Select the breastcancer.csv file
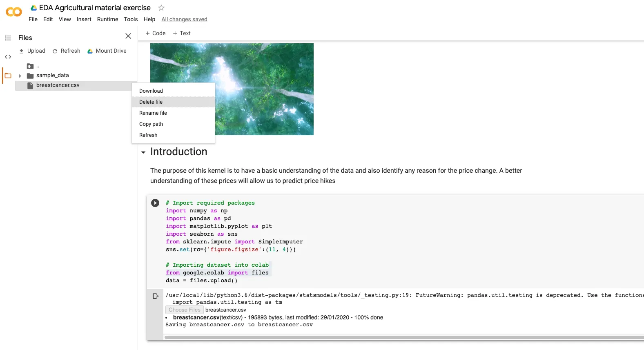The width and height of the screenshot is (644, 350). coord(58,85)
